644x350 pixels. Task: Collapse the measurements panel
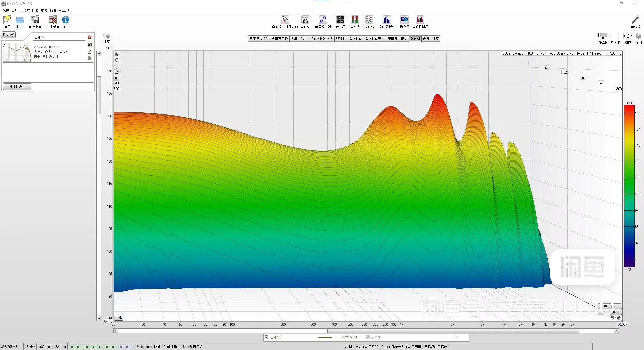point(8,35)
